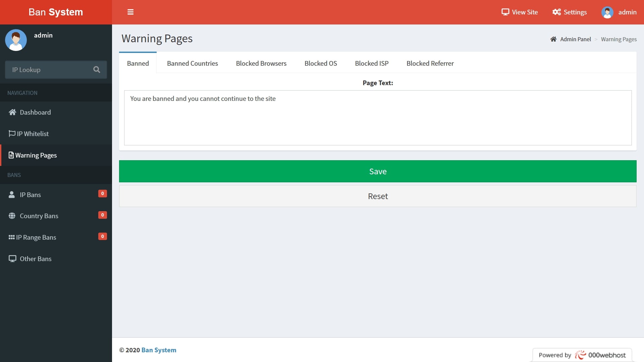Click the IP Range Bans grid icon
Image resolution: width=644 pixels, height=362 pixels.
pyautogui.click(x=11, y=237)
